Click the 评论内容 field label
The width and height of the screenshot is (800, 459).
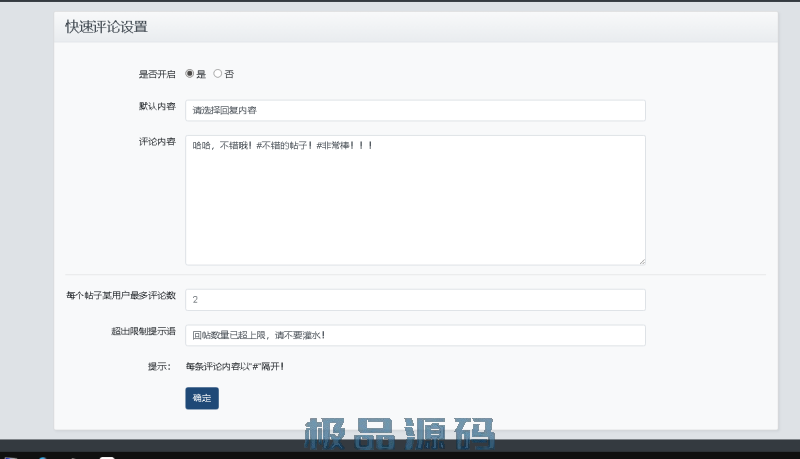[156, 141]
